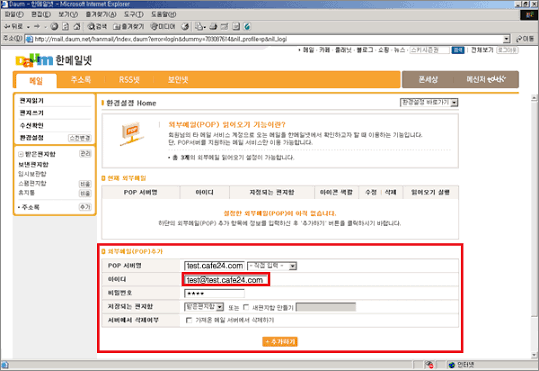Open the 검색 search toolbar button

click(x=97, y=26)
